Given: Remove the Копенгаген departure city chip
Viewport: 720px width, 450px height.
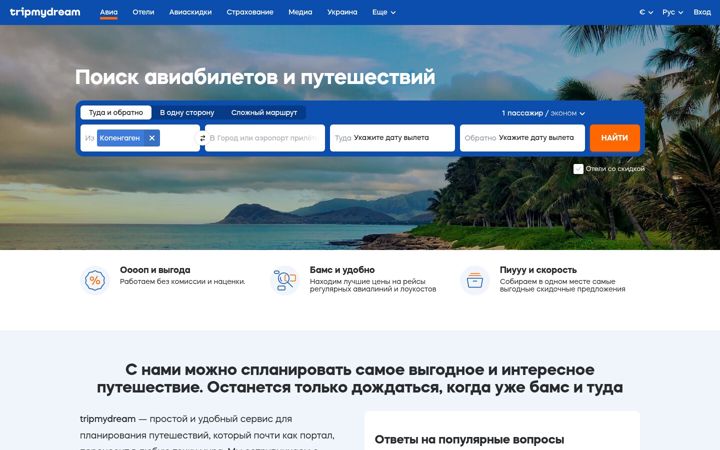Looking at the screenshot, I should pyautogui.click(x=152, y=138).
